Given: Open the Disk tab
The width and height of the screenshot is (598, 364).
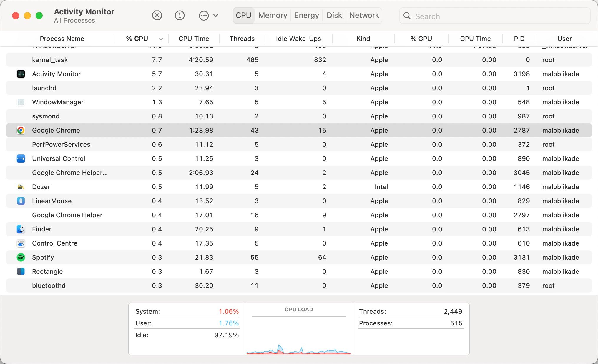Looking at the screenshot, I should point(334,16).
